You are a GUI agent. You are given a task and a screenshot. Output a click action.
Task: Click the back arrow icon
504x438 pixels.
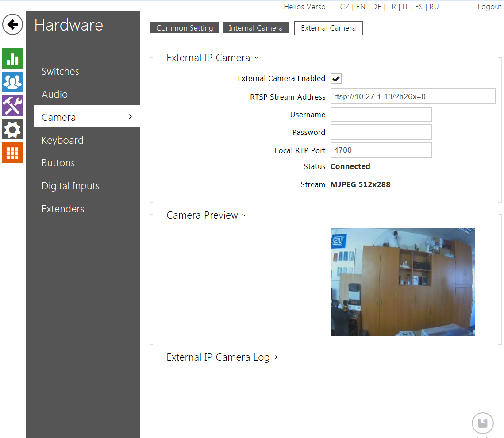point(12,24)
